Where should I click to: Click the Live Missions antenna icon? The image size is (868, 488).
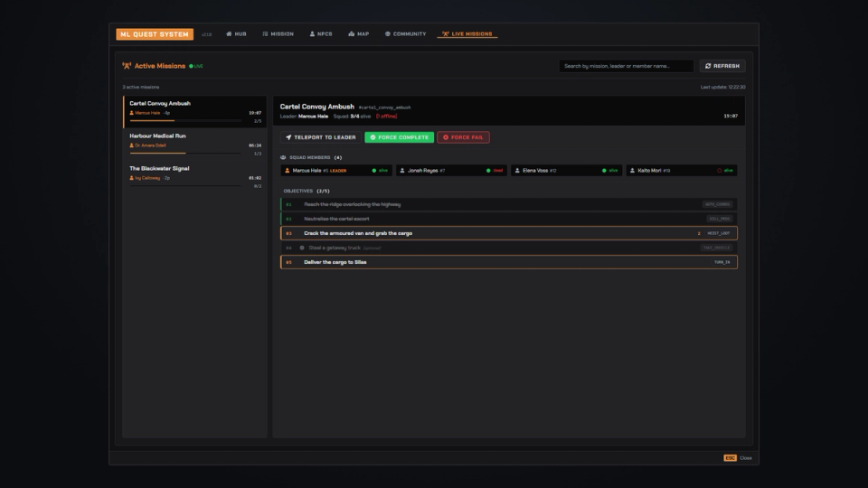pos(445,33)
